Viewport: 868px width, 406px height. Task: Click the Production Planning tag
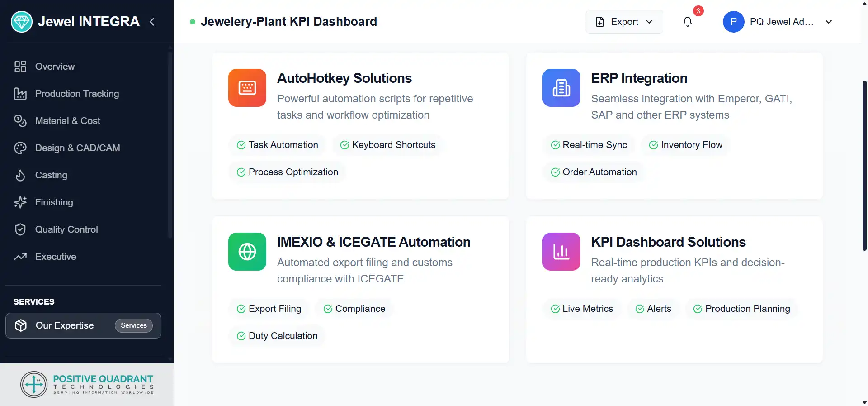tap(741, 309)
